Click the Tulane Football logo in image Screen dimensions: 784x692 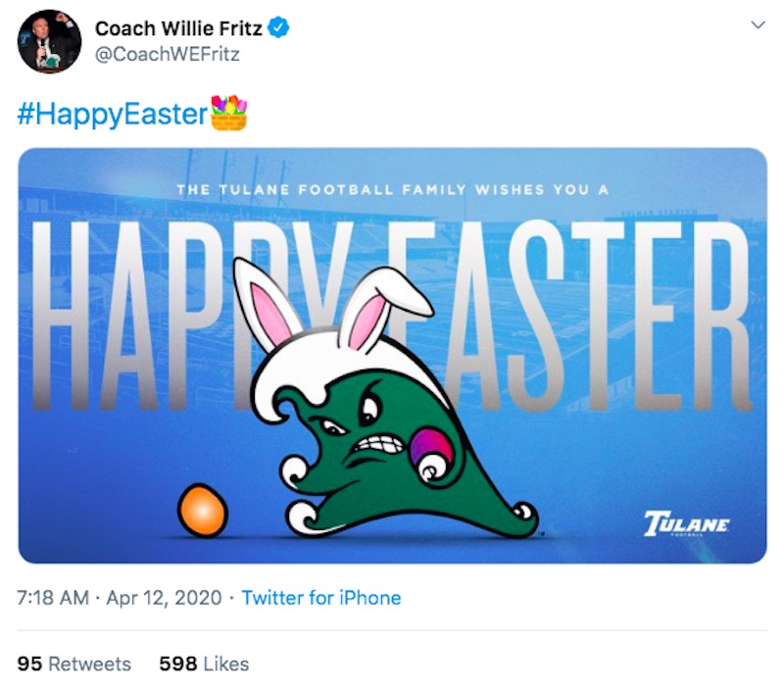coord(686,523)
